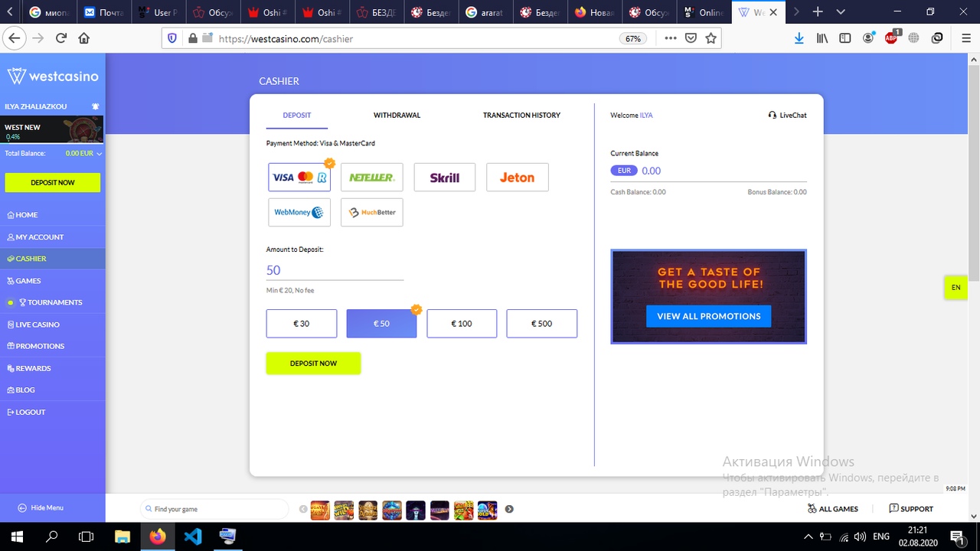Open File Explorer from the taskbar

[x=122, y=536]
